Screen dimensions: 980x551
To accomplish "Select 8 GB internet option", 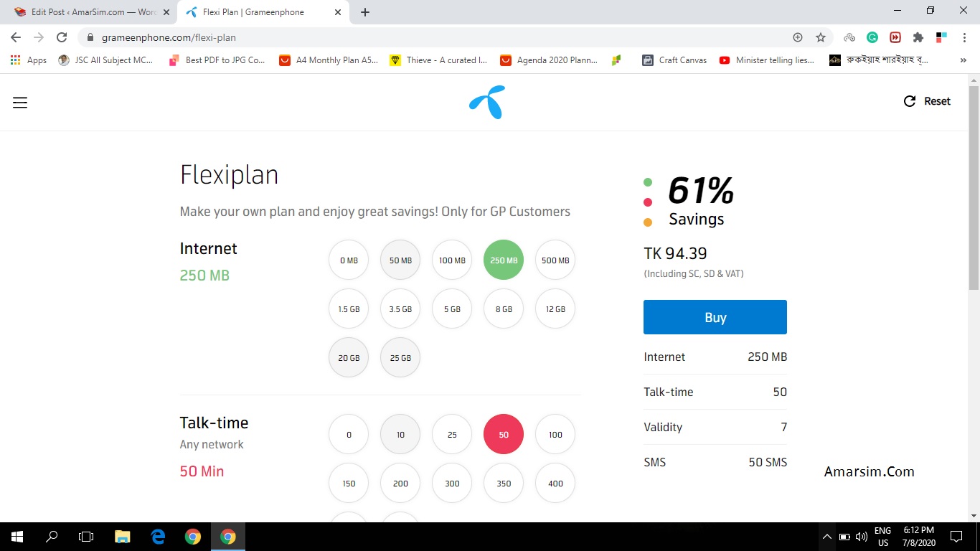I will [x=504, y=309].
